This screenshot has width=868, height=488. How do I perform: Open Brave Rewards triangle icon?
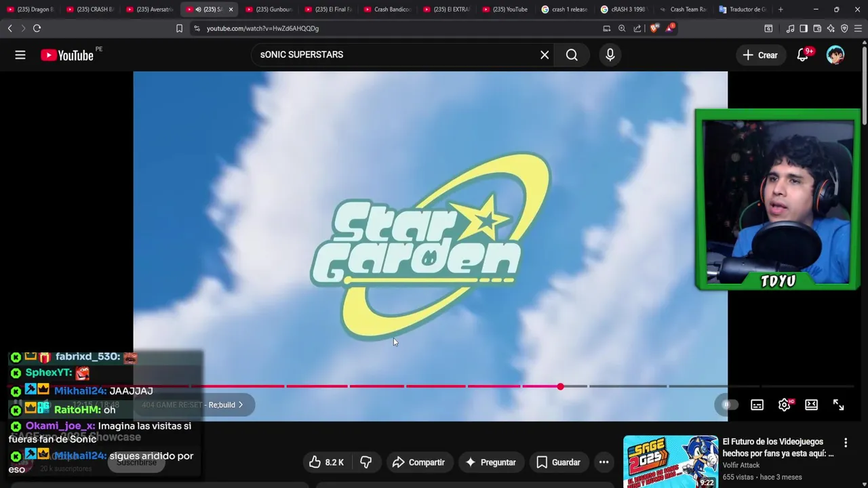670,28
